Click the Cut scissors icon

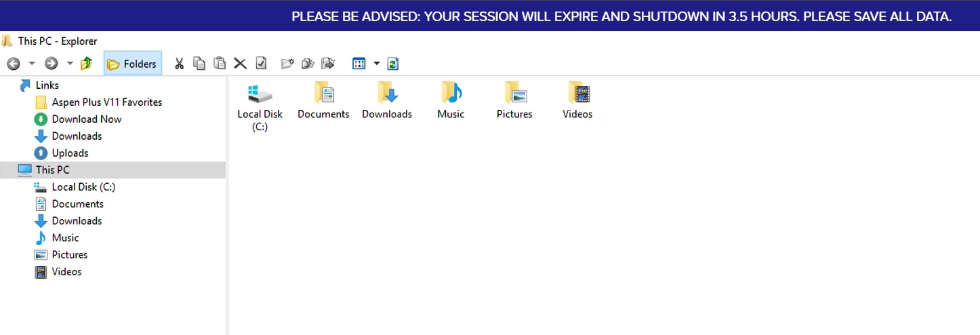tap(179, 64)
